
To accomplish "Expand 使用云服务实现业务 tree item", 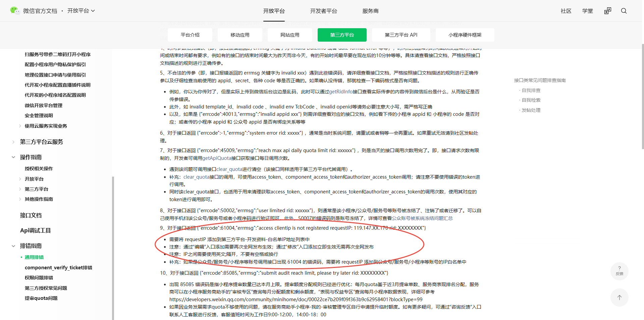I will click(20, 126).
